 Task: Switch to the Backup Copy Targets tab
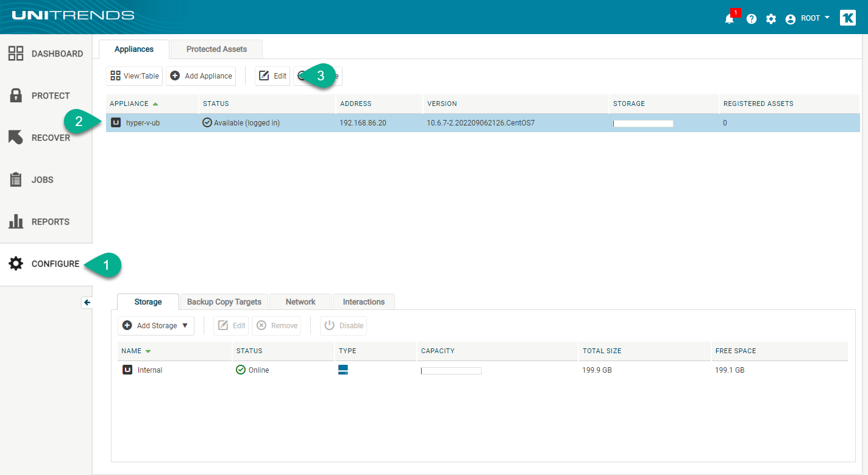pos(224,302)
